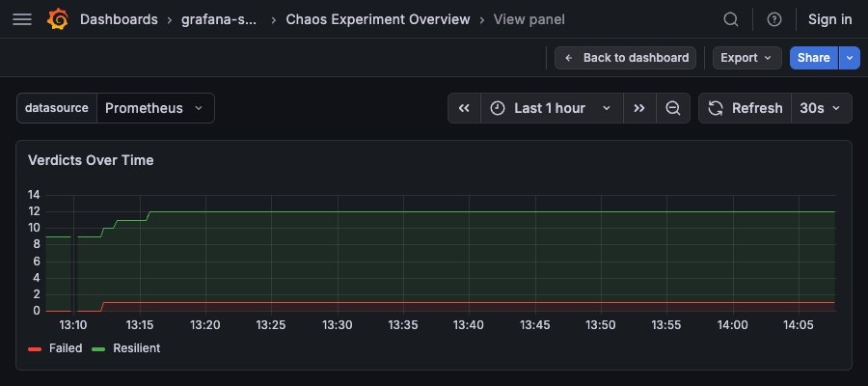868x386 pixels.
Task: Click the Verdicts Over Time panel title
Action: [x=91, y=160]
